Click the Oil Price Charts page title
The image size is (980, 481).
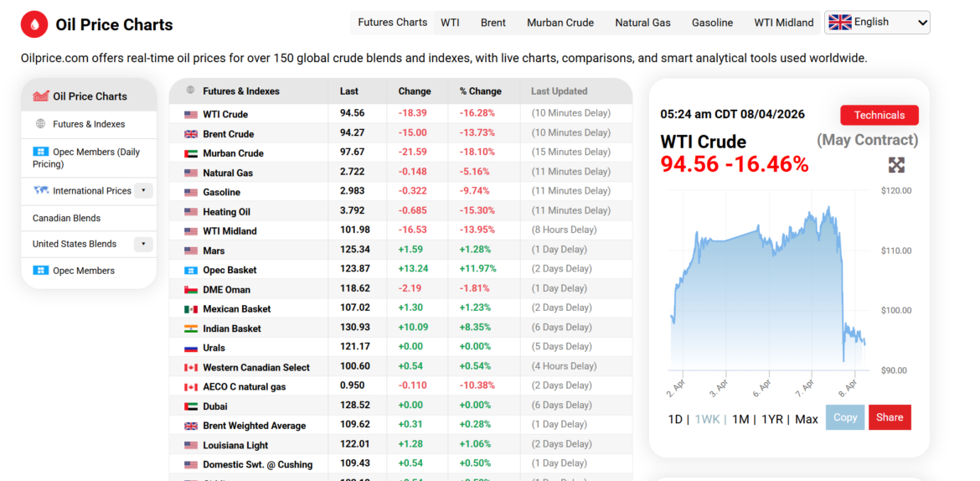(x=115, y=25)
